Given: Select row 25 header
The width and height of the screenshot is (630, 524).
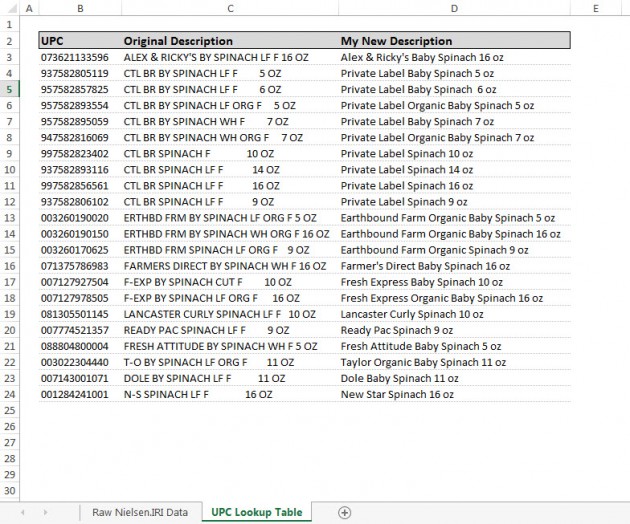Looking at the screenshot, I should coord(10,410).
